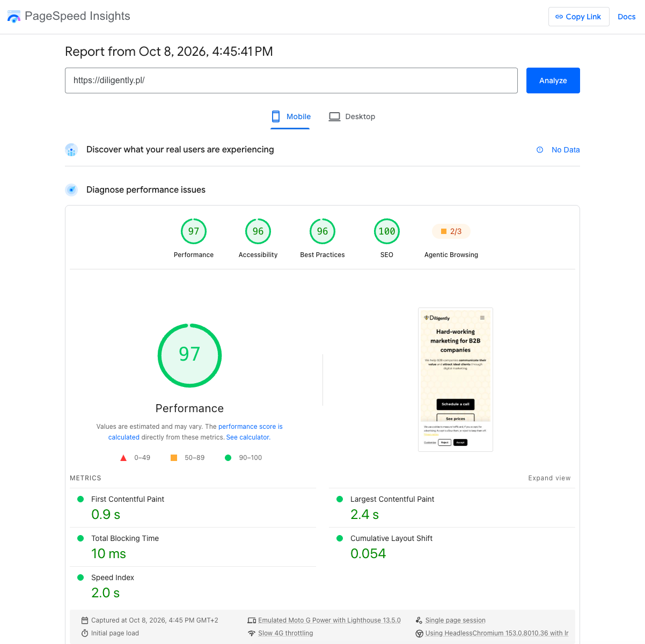Click the Initial page load text
Image resolution: width=645 pixels, height=644 pixels.
click(115, 633)
